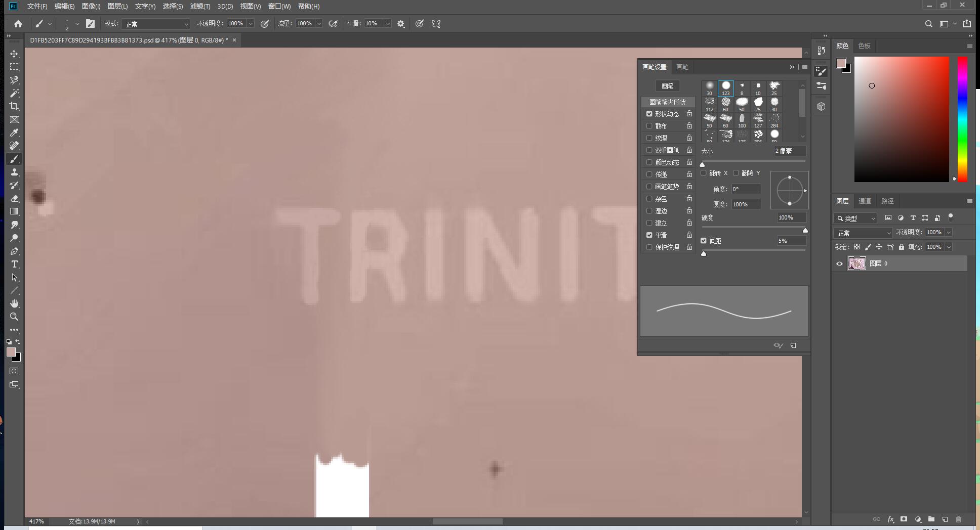Viewport: 980px width, 530px height.
Task: Click the rainbow hue slider strip
Action: point(962,119)
